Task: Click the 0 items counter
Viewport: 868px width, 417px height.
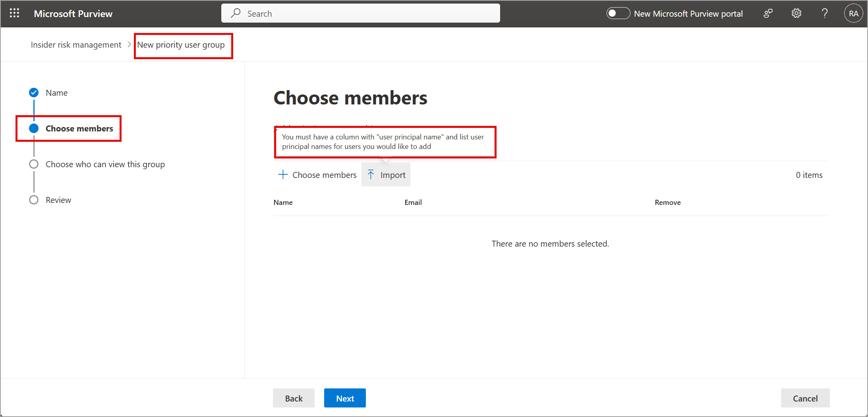Action: pos(809,175)
